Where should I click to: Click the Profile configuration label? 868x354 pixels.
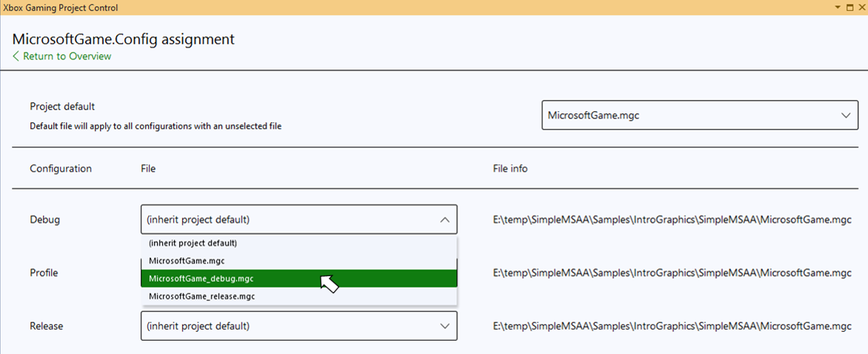pyautogui.click(x=44, y=273)
